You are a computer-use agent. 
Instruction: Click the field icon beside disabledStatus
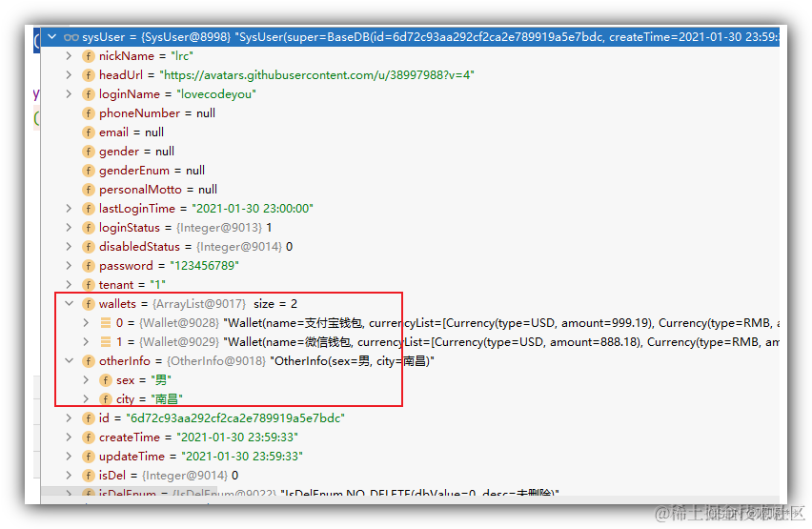(89, 247)
